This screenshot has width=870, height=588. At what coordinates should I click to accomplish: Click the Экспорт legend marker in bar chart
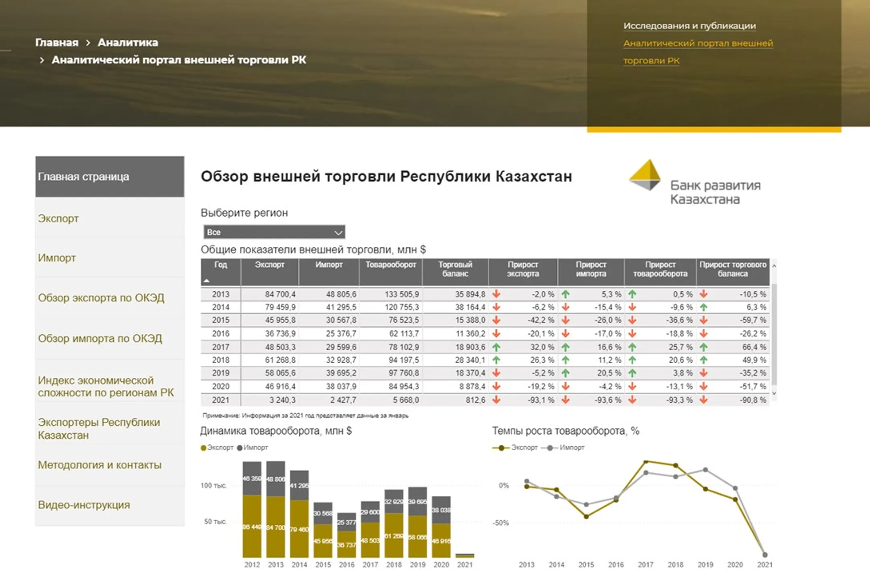pyautogui.click(x=203, y=448)
